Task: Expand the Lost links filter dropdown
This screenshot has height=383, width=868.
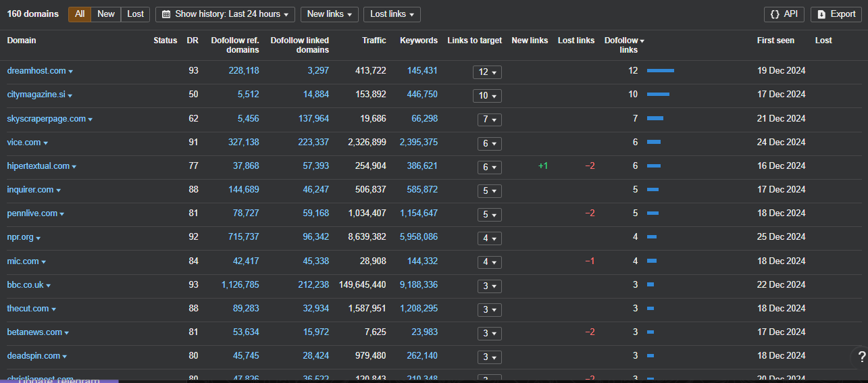Action: point(392,14)
